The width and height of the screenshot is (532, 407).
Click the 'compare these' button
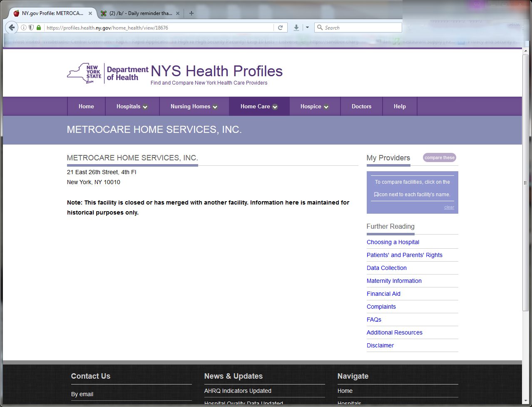click(440, 157)
